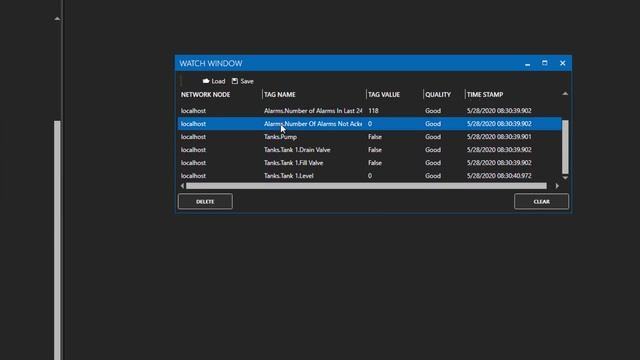This screenshot has width=640, height=360.
Task: Click the False value of Tanks.Pump
Action: click(x=375, y=137)
